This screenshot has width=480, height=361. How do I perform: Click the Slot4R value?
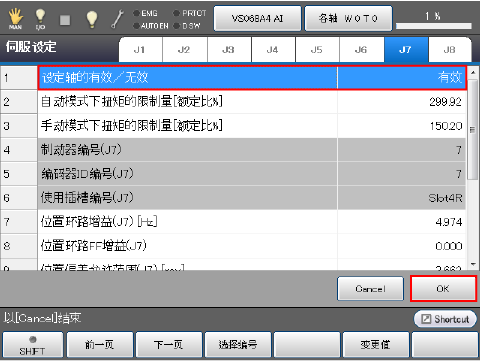[445, 198]
